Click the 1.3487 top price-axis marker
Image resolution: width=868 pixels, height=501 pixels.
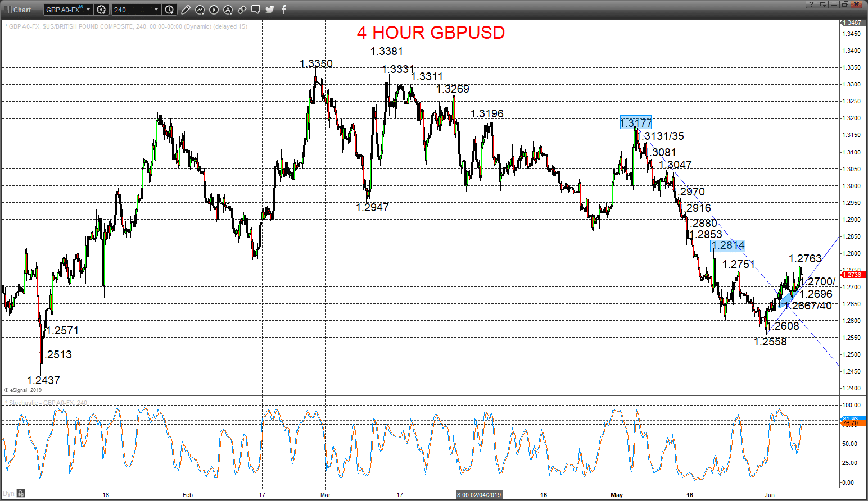click(852, 22)
